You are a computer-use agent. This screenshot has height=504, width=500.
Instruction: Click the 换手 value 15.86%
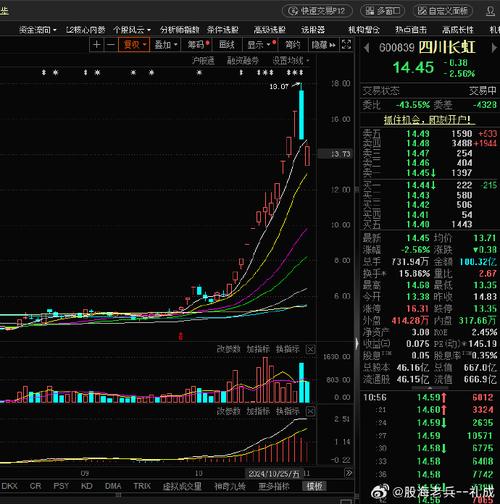414,273
